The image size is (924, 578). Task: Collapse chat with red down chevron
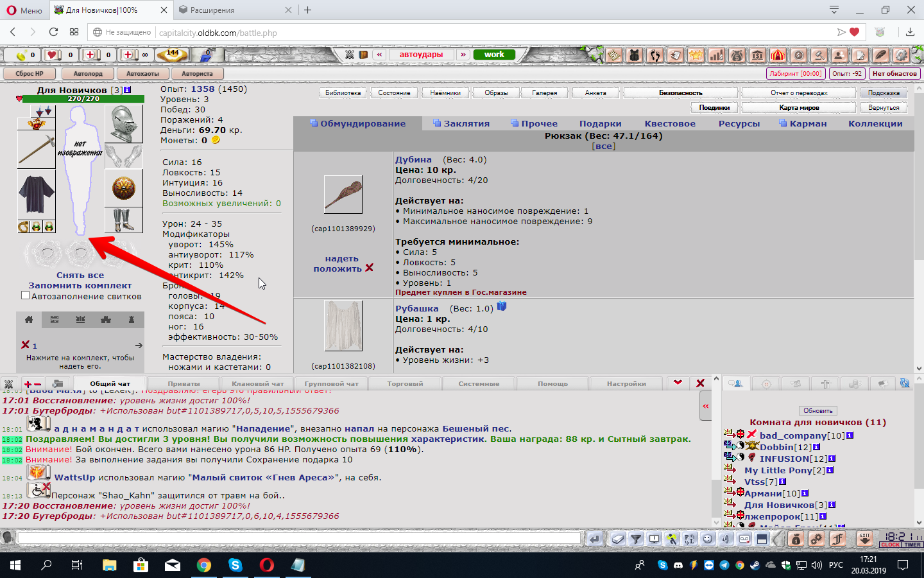678,383
